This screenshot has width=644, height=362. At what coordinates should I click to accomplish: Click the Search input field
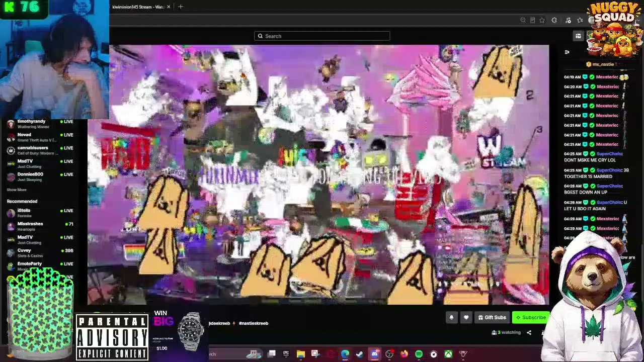tap(322, 36)
